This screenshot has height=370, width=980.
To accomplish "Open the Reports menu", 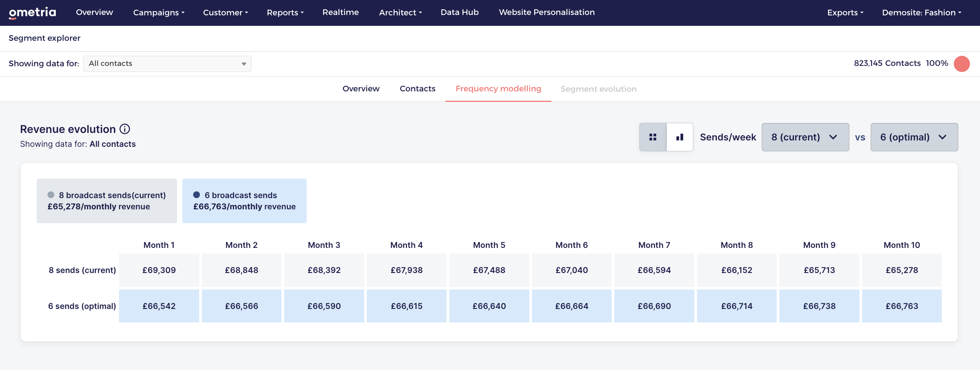I will pos(285,13).
